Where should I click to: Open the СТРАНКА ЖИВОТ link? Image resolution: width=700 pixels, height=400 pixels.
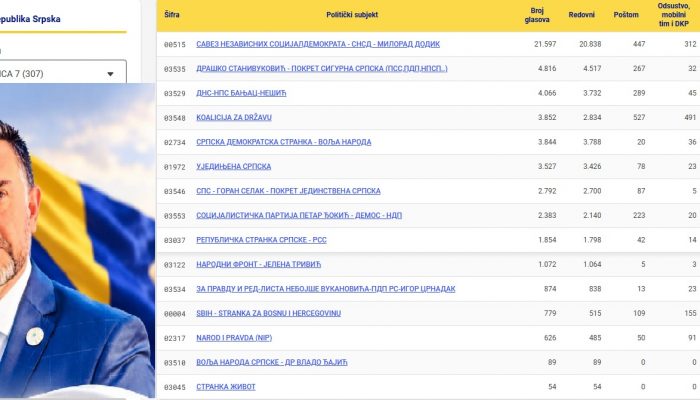click(x=226, y=387)
